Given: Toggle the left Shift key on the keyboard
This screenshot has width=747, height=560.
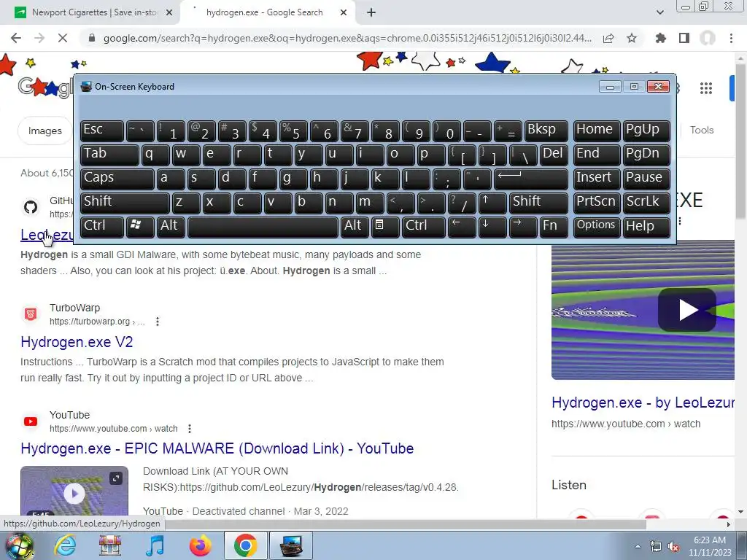Looking at the screenshot, I should coord(125,203).
